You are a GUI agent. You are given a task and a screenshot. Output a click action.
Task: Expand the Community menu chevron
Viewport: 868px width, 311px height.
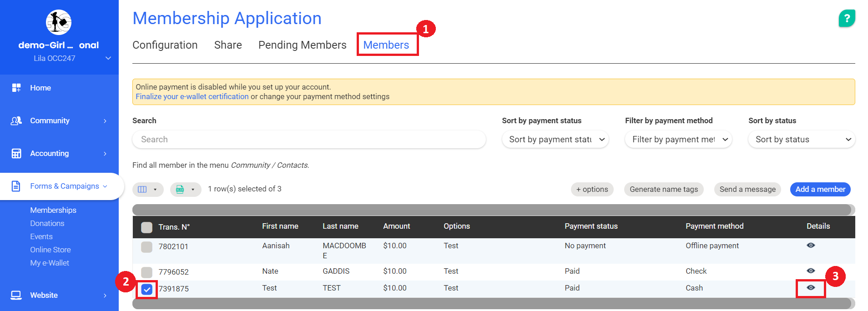coord(105,121)
